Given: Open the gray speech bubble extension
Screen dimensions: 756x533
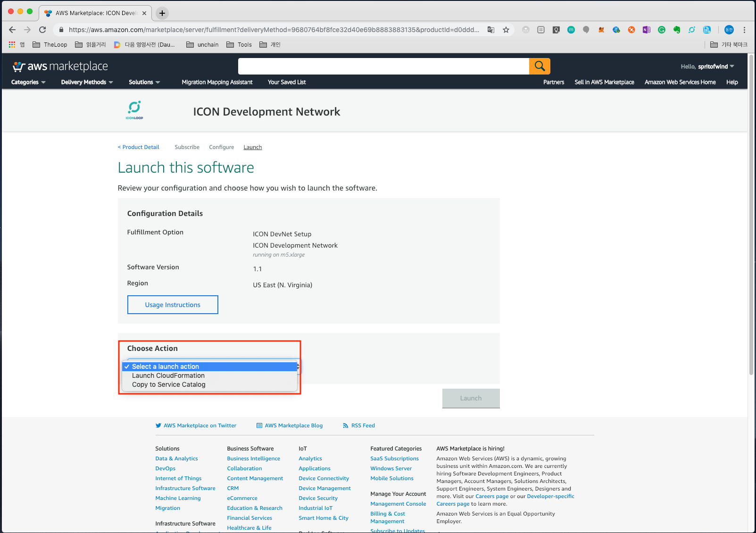Looking at the screenshot, I should [586, 30].
